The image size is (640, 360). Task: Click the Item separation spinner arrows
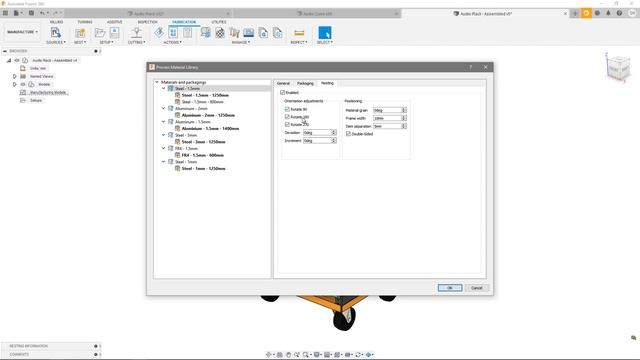pos(404,126)
